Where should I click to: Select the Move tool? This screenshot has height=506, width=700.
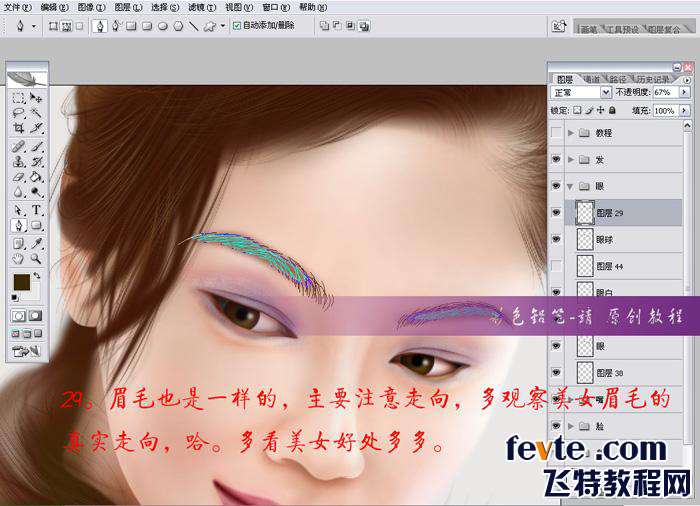(36, 98)
